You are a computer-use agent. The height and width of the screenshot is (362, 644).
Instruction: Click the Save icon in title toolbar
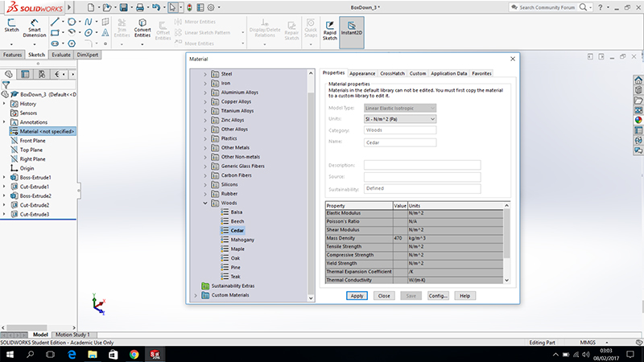click(x=123, y=7)
